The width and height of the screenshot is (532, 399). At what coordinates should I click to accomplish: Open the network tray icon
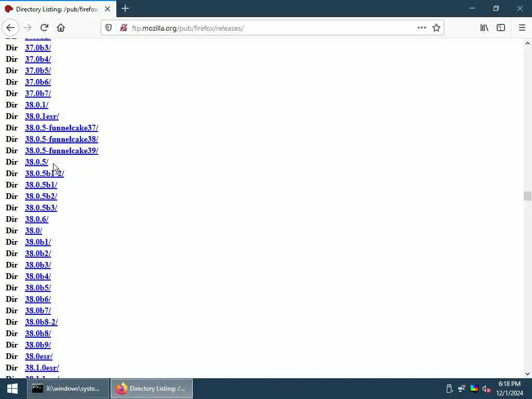point(462,389)
